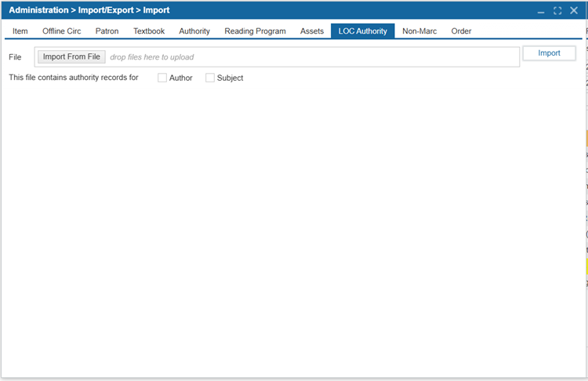Tick the Subject authority records checkbox
This screenshot has width=588, height=381.
click(210, 78)
